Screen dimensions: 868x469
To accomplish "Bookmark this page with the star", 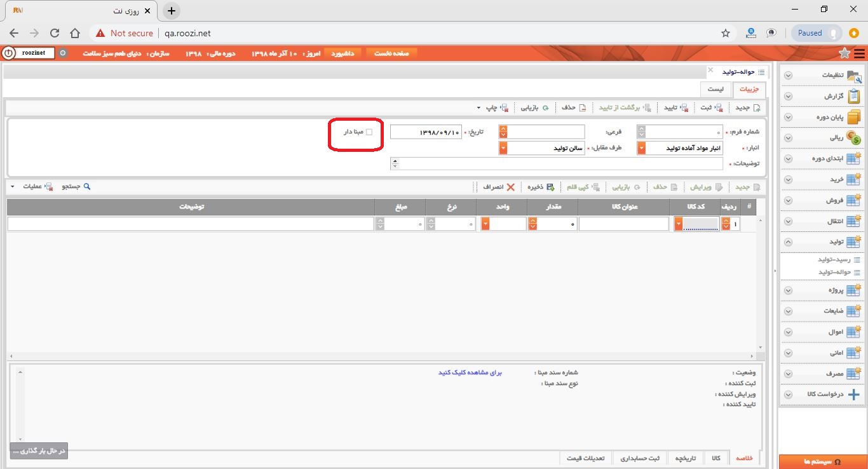I will click(725, 33).
